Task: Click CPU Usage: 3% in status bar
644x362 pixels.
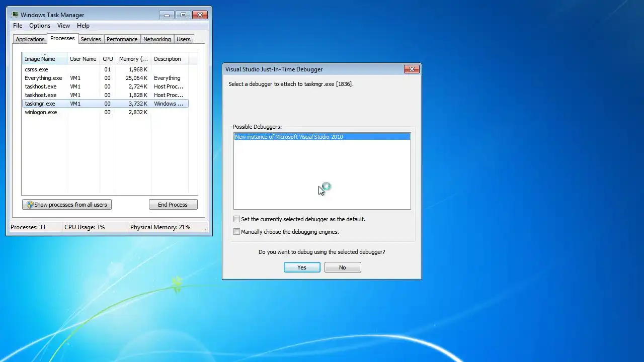Action: (x=85, y=227)
